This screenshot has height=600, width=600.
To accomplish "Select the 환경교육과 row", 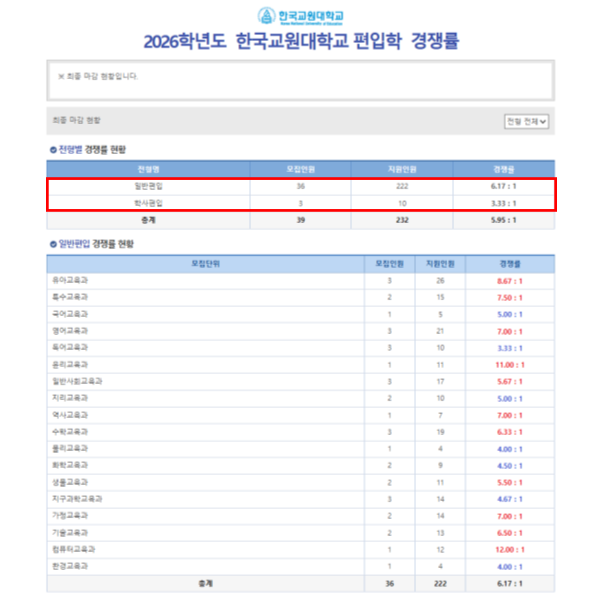I will point(301,566).
